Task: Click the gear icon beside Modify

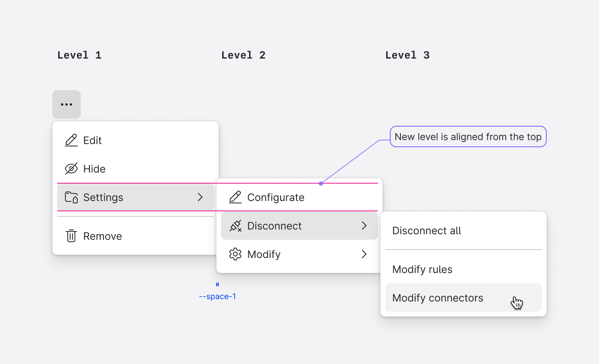Action: 235,254
